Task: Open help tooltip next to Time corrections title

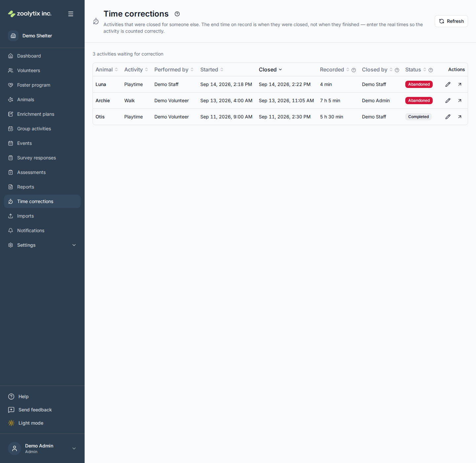Action: [177, 14]
